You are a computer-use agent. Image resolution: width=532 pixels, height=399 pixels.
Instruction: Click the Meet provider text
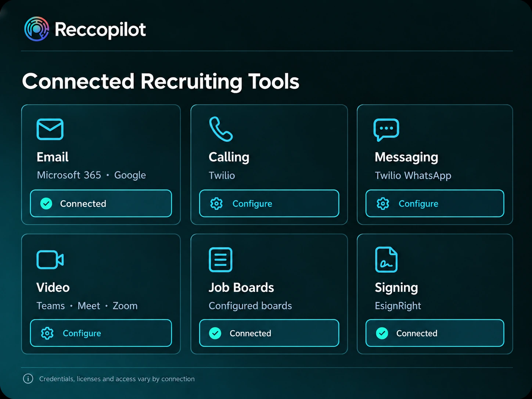(89, 306)
